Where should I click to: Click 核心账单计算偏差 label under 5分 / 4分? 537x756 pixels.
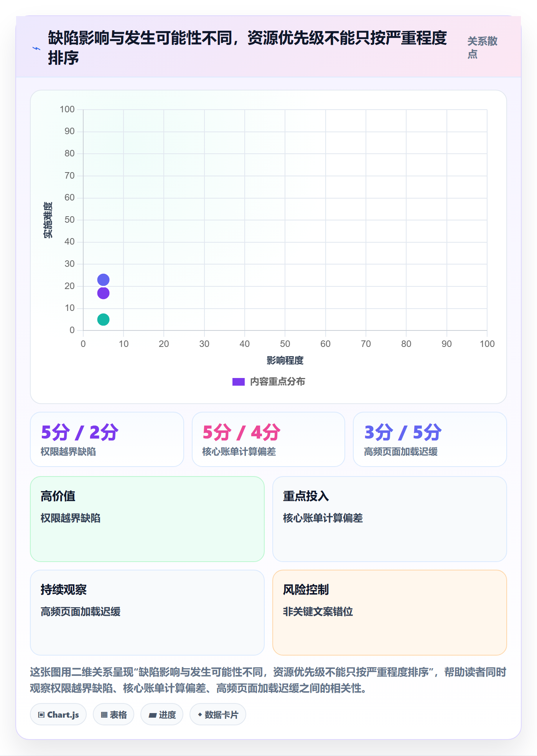[x=239, y=452]
